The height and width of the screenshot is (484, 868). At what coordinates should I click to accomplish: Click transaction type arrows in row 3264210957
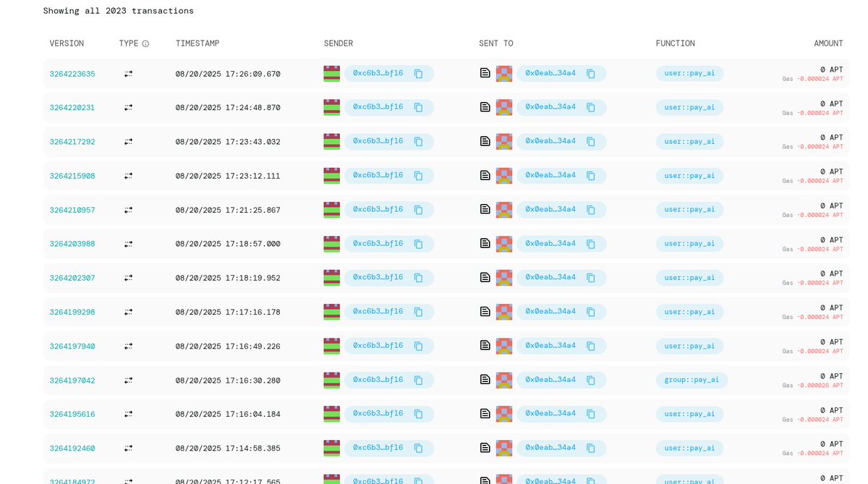(x=128, y=210)
